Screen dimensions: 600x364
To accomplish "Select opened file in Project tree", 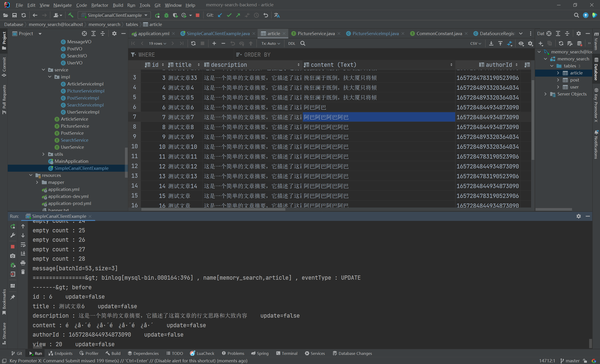I will tap(84, 33).
